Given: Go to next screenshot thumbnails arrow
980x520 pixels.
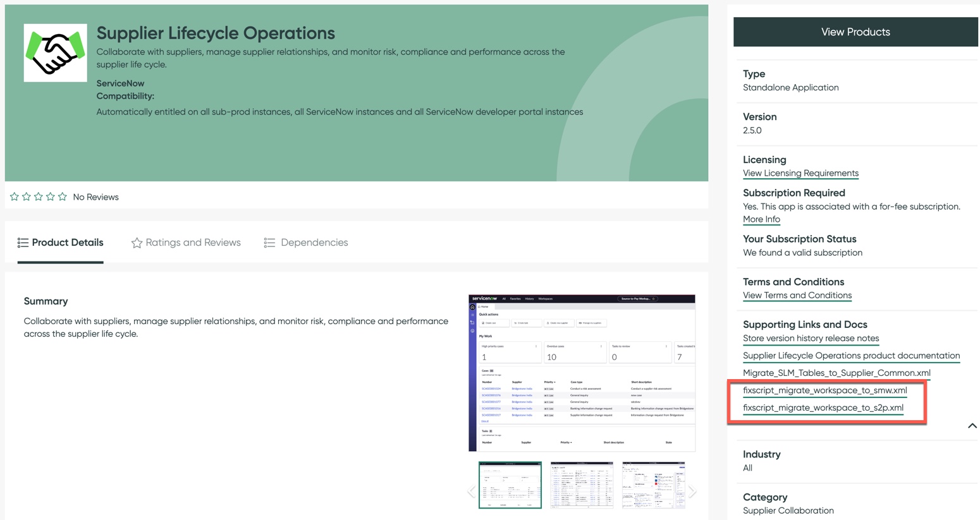Looking at the screenshot, I should pos(693,492).
